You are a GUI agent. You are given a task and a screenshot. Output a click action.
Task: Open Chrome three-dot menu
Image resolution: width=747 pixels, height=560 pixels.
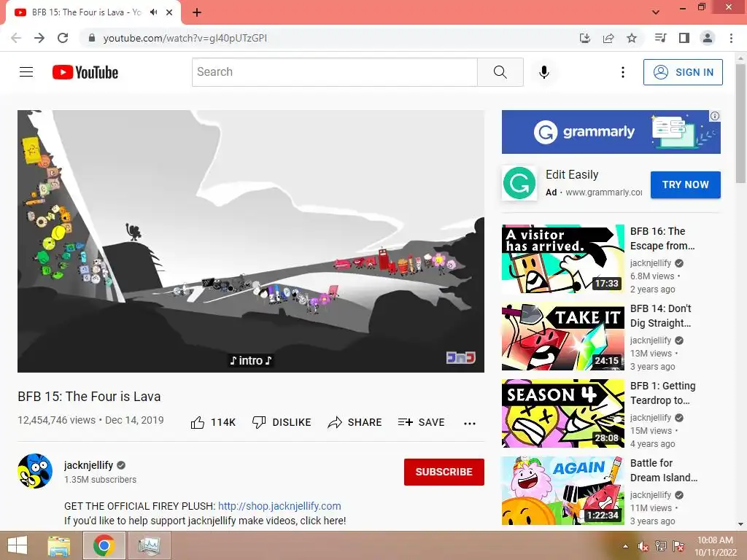tap(731, 38)
